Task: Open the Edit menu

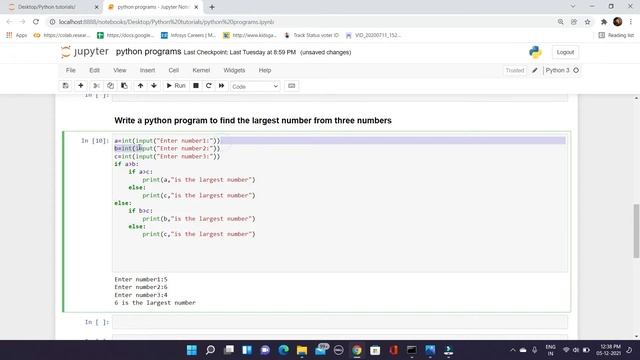Action: (94, 70)
